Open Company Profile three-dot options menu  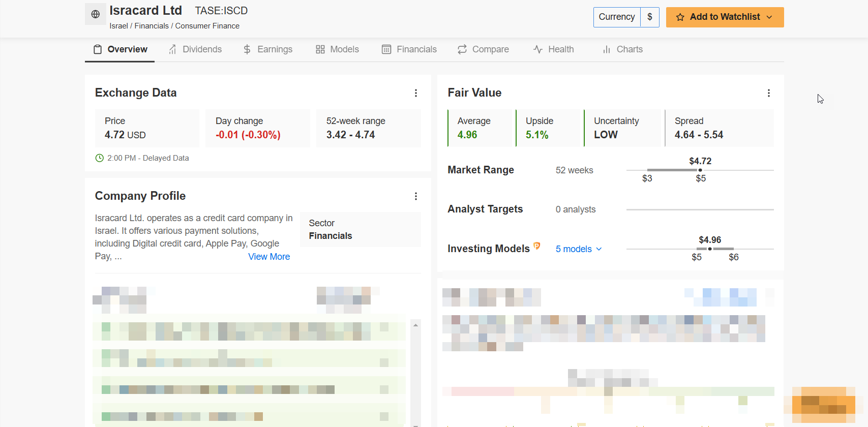[415, 196]
